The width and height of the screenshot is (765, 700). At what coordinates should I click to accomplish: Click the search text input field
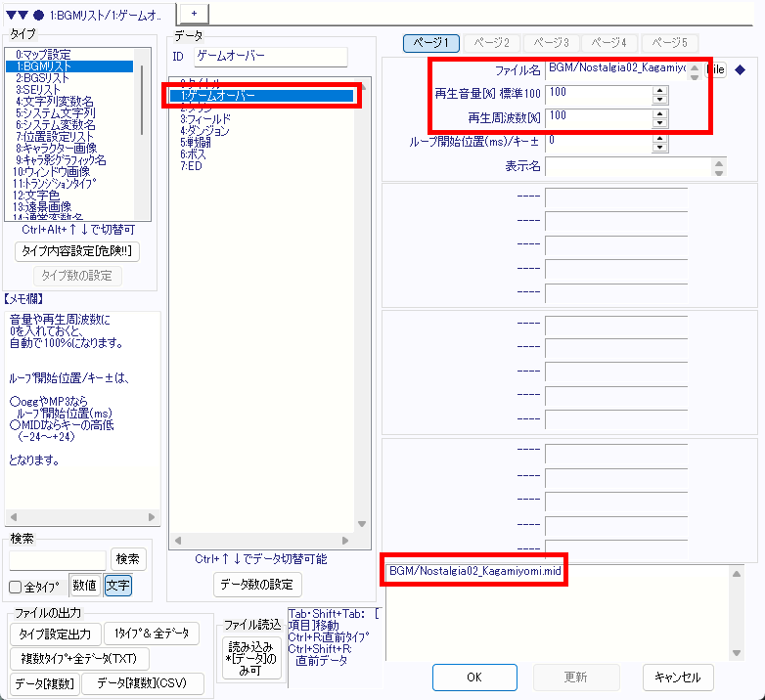click(x=57, y=559)
